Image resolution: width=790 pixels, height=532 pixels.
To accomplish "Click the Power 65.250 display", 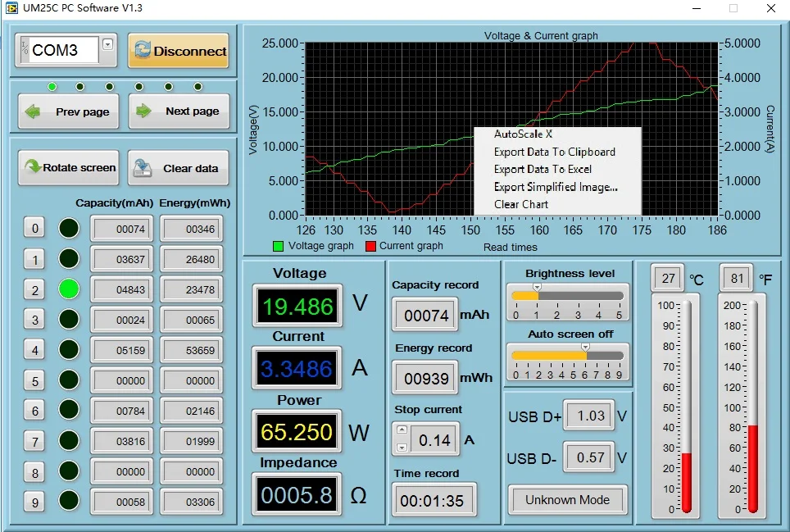I will pyautogui.click(x=297, y=432).
